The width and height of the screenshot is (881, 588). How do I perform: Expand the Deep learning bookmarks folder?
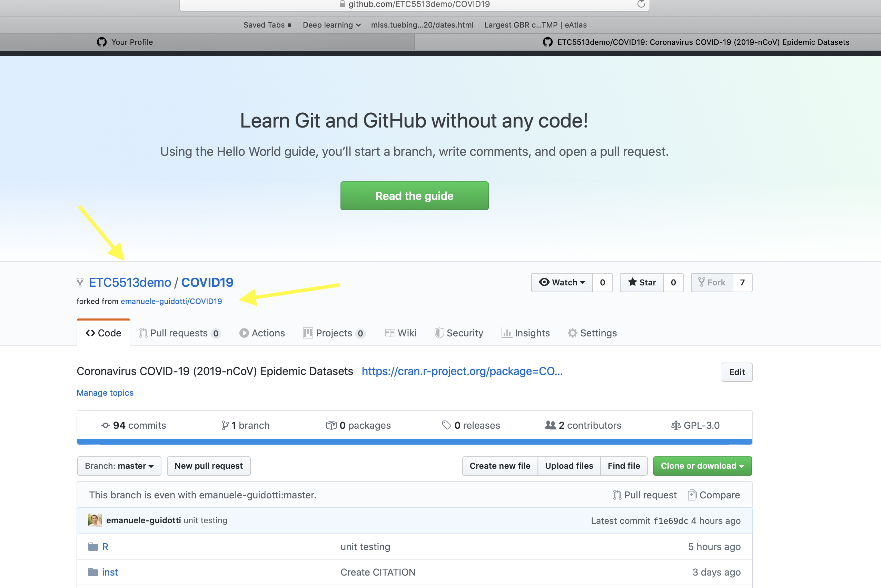[331, 25]
